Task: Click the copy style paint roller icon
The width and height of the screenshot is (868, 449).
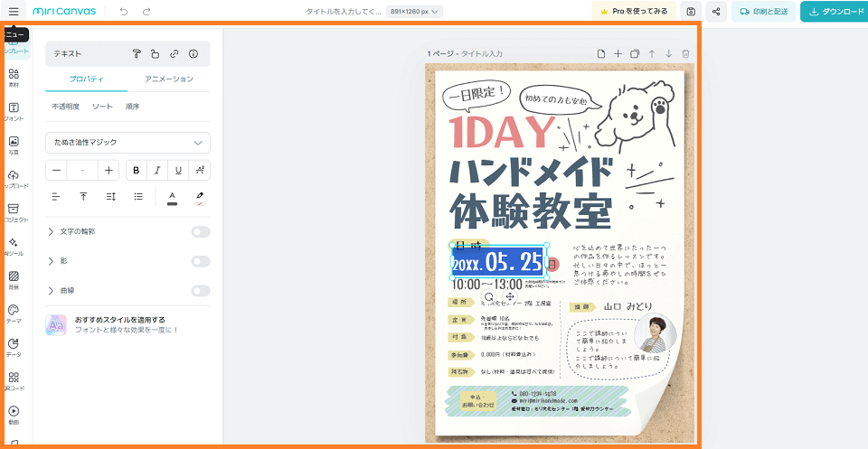Action: [x=137, y=53]
